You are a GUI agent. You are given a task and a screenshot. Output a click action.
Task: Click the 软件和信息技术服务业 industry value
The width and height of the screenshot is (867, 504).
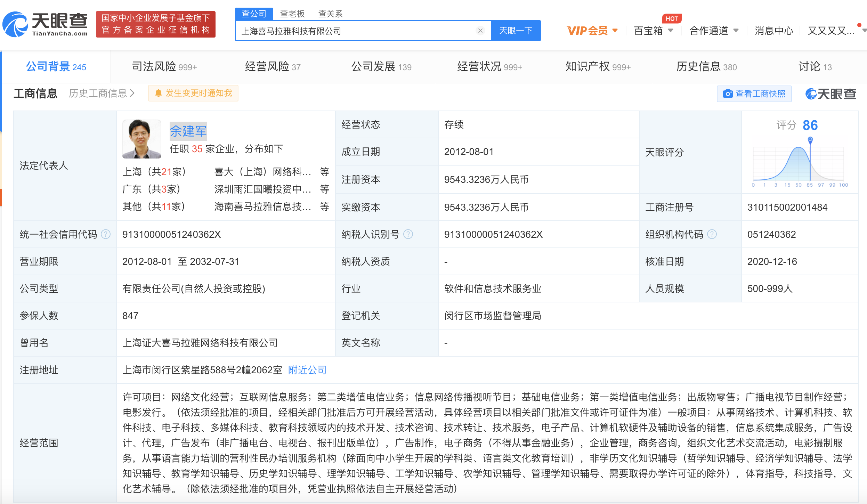point(493,288)
